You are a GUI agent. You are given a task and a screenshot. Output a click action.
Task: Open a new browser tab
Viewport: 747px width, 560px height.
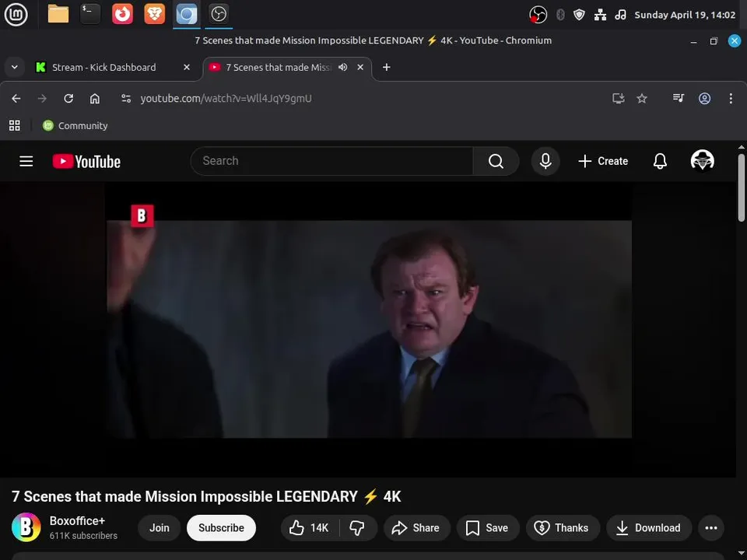coord(387,67)
